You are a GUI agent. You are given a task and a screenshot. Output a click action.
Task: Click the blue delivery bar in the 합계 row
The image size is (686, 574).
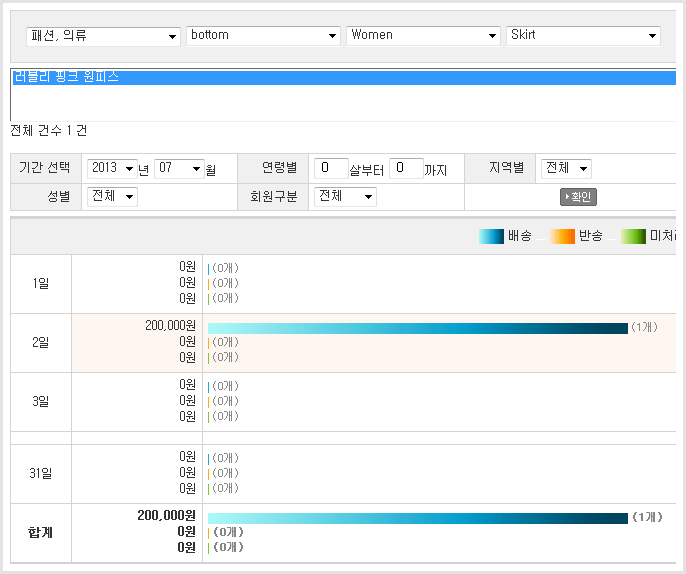coord(417,517)
